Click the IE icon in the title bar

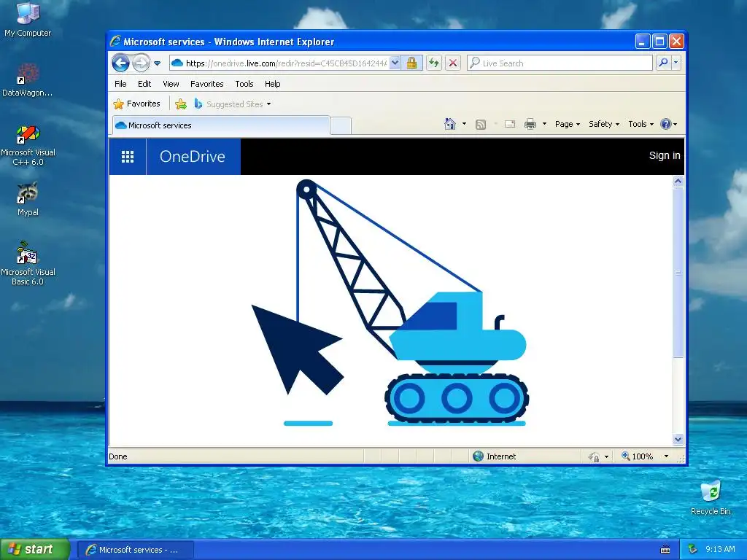[x=116, y=41]
